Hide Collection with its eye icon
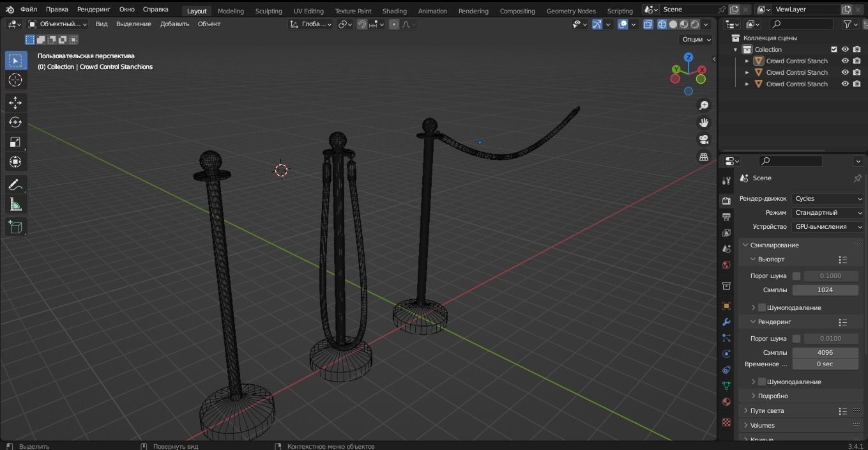 click(845, 49)
